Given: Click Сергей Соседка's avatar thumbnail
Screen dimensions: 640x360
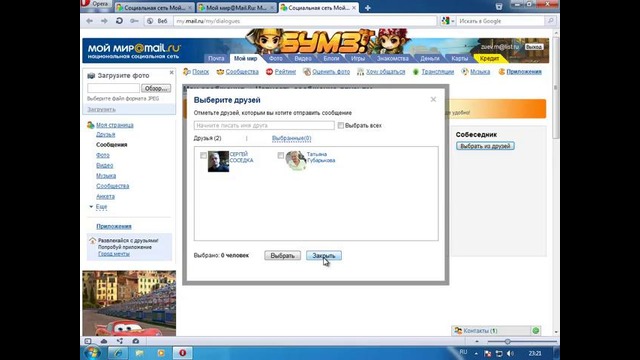Looking at the screenshot, I should (218, 161).
